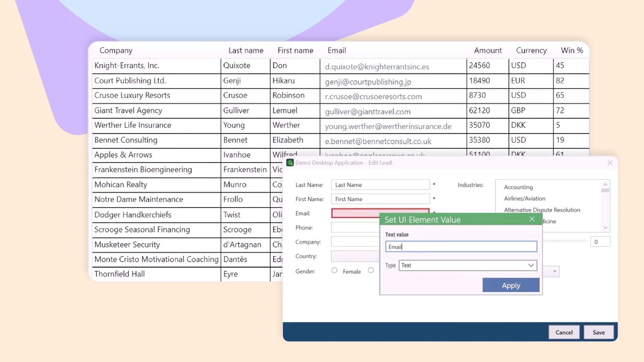Screen dimensions: 644x362
Task: Click the amount cell 62120
Action: point(488,111)
